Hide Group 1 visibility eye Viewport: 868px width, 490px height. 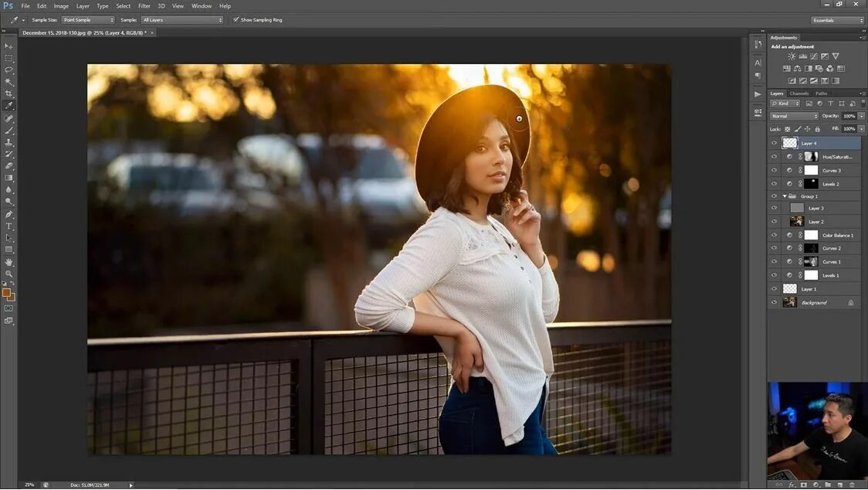pyautogui.click(x=774, y=196)
